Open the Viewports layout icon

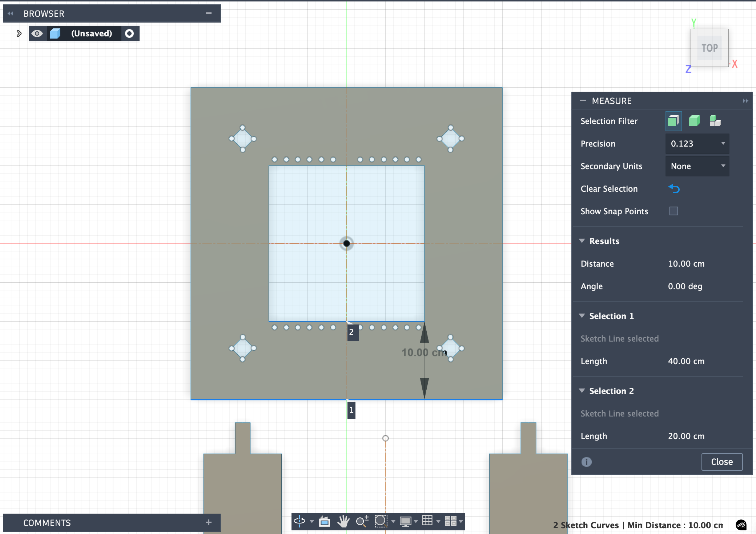(x=451, y=521)
